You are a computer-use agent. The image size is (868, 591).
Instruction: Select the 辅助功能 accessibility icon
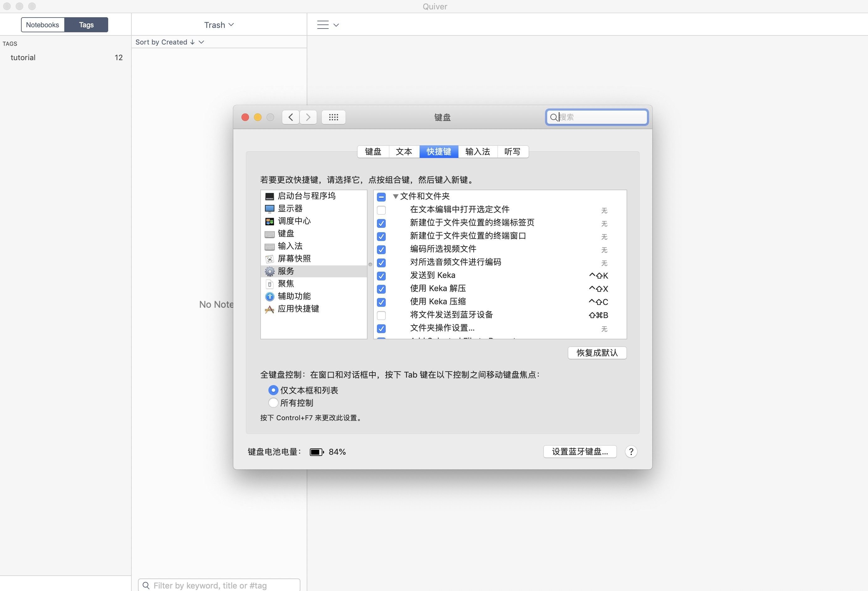[269, 296]
